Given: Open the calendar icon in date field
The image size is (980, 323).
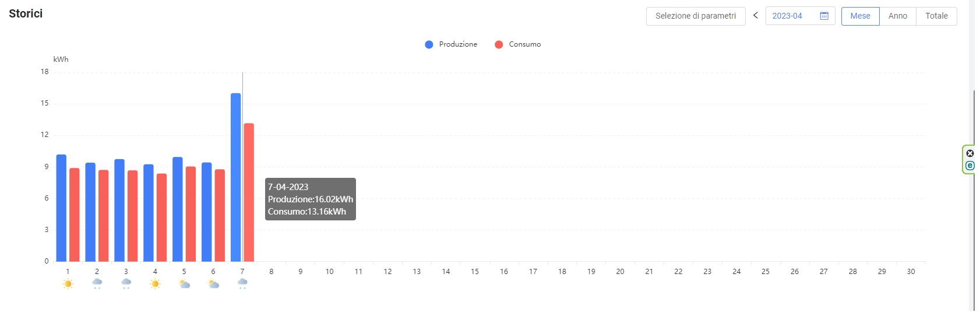Looking at the screenshot, I should coord(824,16).
